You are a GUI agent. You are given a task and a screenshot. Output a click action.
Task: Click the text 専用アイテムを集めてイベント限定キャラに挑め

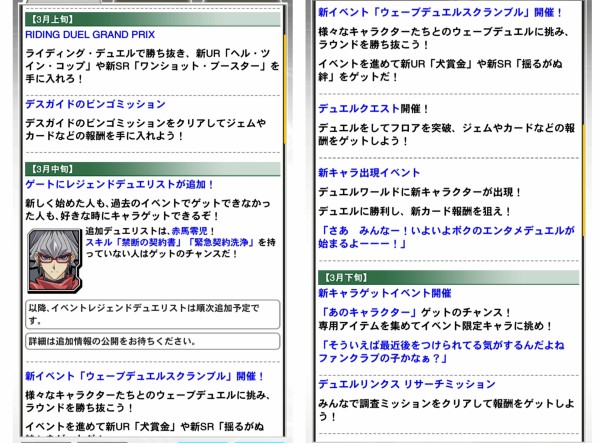(x=435, y=326)
